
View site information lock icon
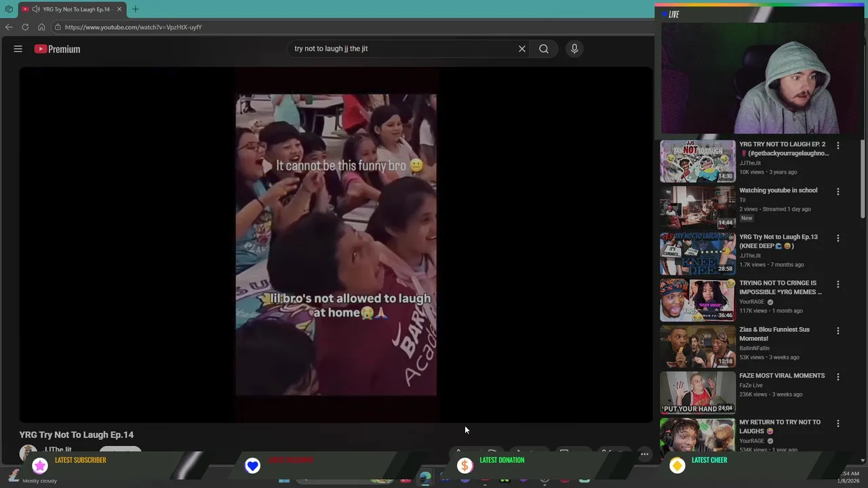pyautogui.click(x=58, y=27)
